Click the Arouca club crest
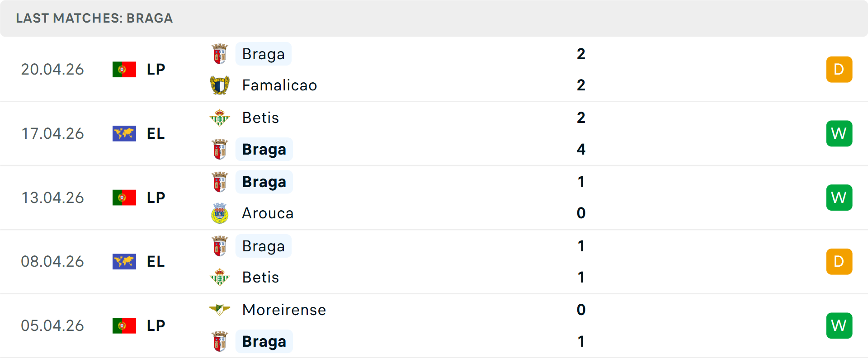This screenshot has height=358, width=868. point(220,213)
